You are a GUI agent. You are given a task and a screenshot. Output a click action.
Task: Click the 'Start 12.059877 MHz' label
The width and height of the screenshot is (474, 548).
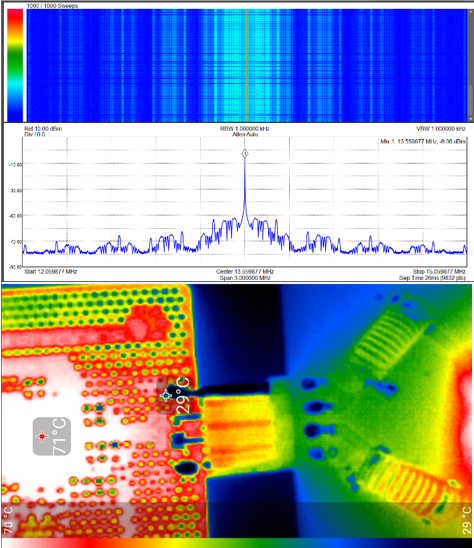[51, 271]
